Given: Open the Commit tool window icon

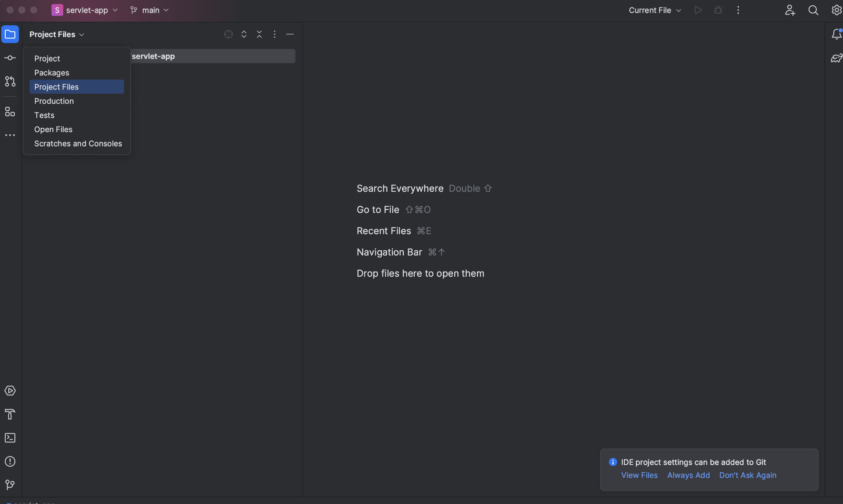Looking at the screenshot, I should [10, 58].
